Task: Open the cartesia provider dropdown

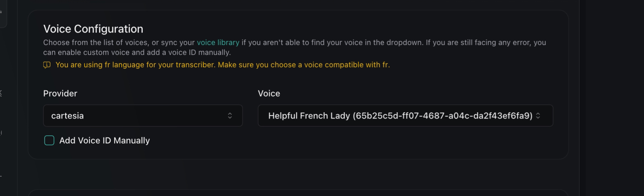Action: click(x=143, y=116)
